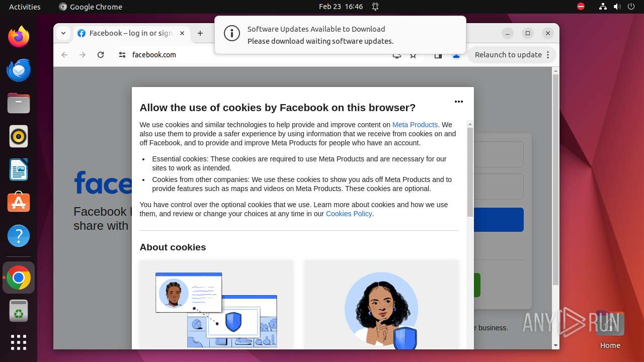Open the Google Chrome app menu in top bar

click(91, 7)
